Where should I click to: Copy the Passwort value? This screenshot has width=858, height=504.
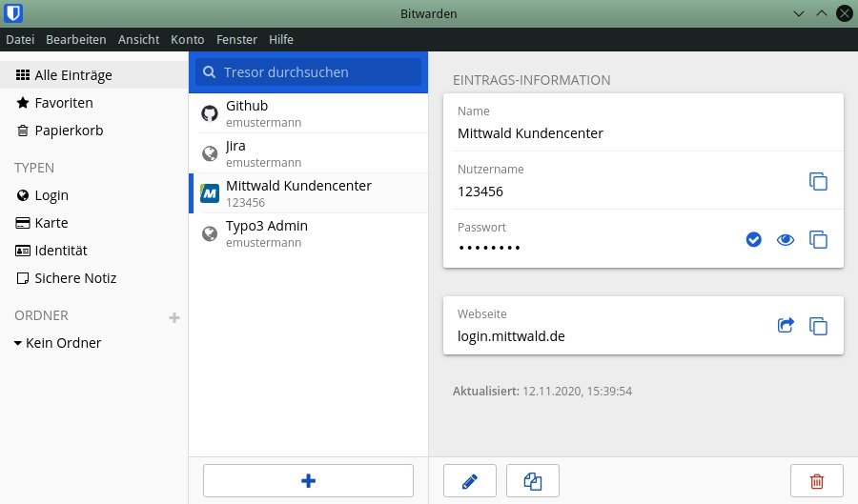(818, 239)
